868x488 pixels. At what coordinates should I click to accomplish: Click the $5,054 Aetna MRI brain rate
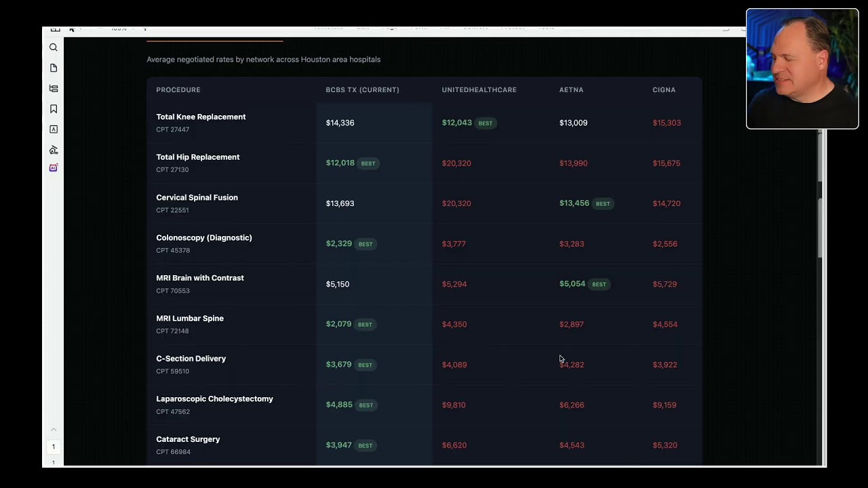572,284
